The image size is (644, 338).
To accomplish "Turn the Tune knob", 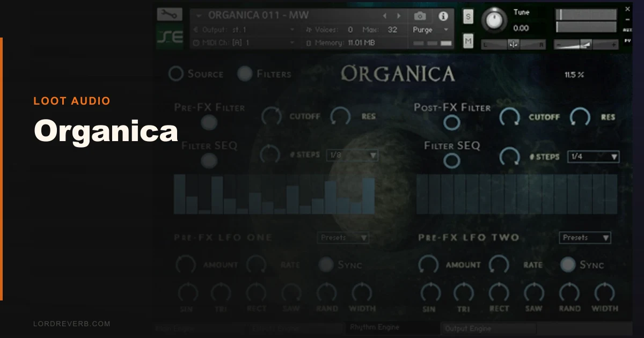I will [x=494, y=21].
